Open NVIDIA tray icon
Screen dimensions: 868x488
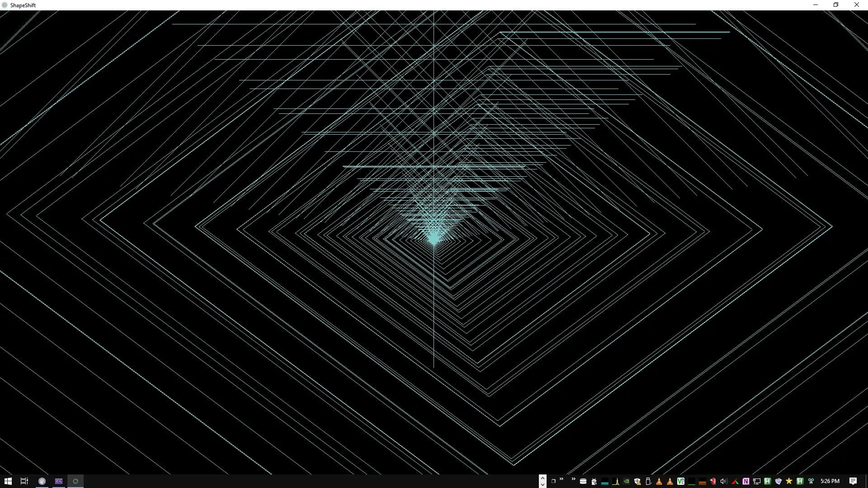(627, 481)
